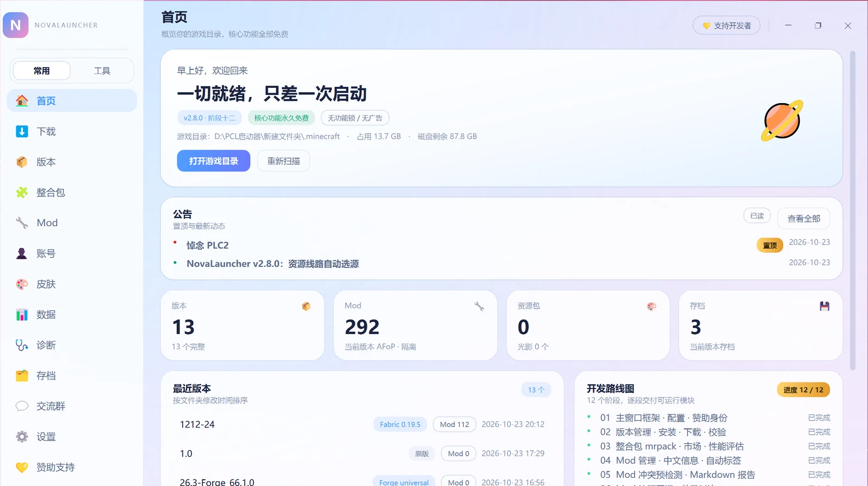
Task: Switch to the 工具 sidebar tab
Action: [x=102, y=71]
